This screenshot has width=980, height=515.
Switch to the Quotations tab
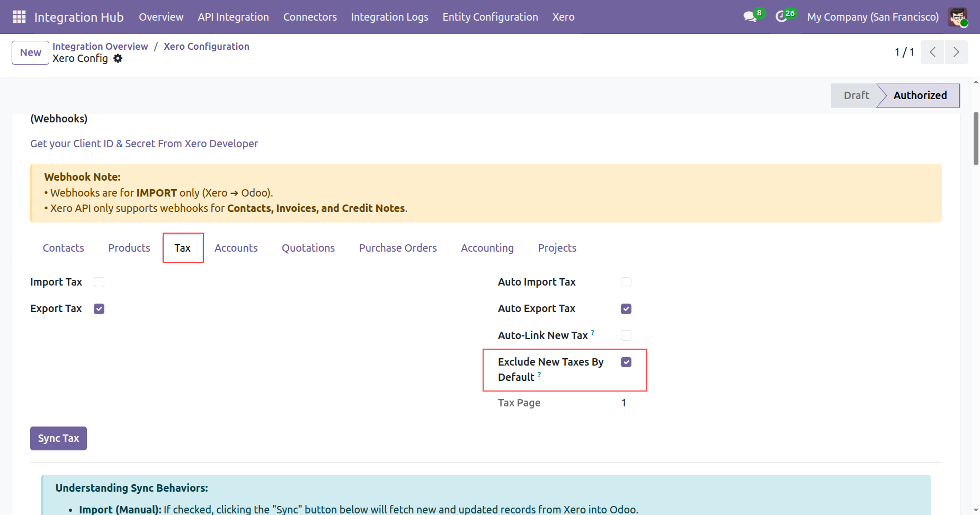(x=308, y=248)
